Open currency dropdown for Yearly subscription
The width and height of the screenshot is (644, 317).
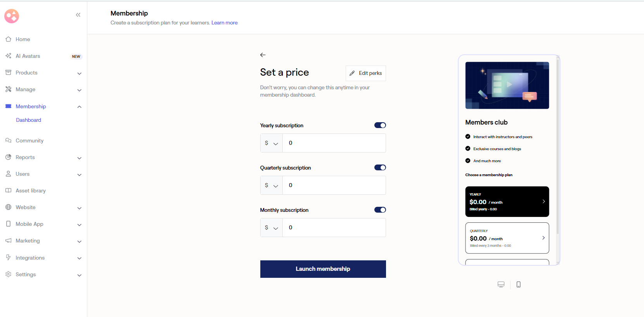coord(272,143)
